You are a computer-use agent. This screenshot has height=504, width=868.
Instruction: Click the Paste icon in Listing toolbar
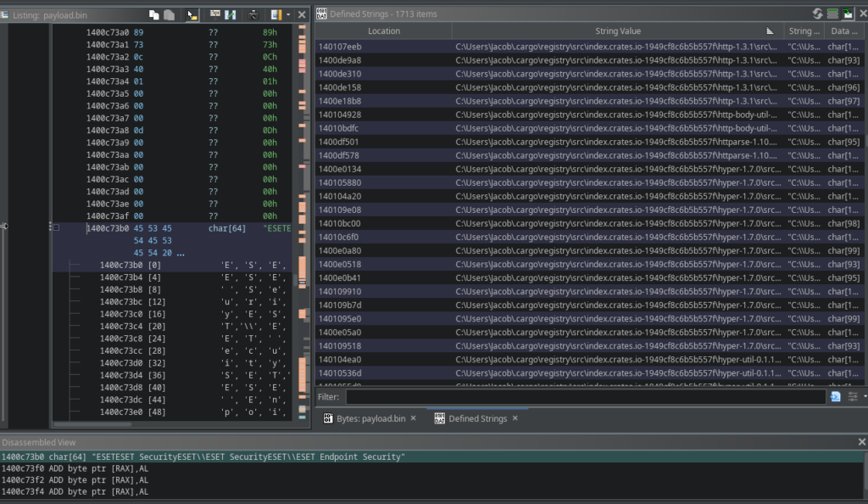click(x=170, y=14)
